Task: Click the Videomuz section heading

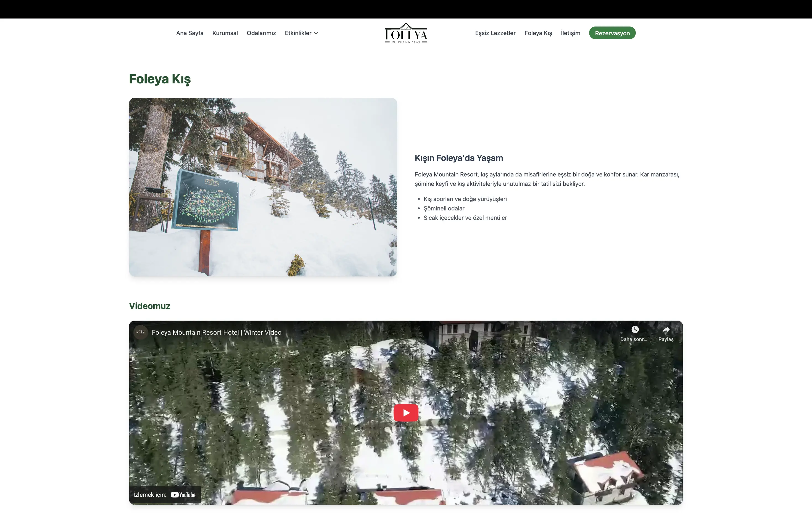Action: pyautogui.click(x=149, y=306)
